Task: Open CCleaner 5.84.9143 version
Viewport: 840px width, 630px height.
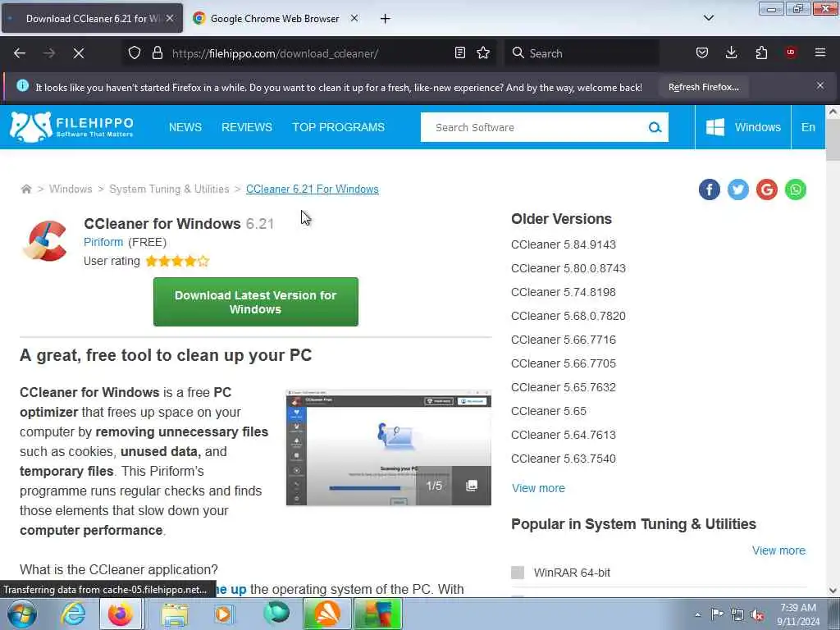Action: pos(564,244)
